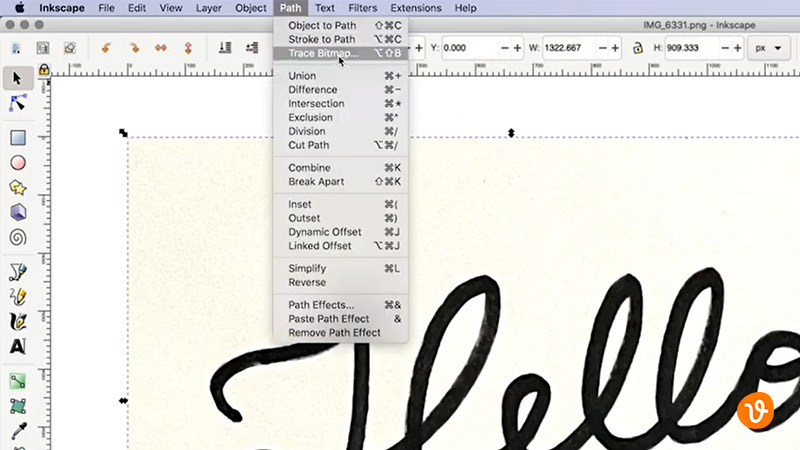The image size is (800, 450).
Task: Increase Y value with plus button
Action: point(517,48)
